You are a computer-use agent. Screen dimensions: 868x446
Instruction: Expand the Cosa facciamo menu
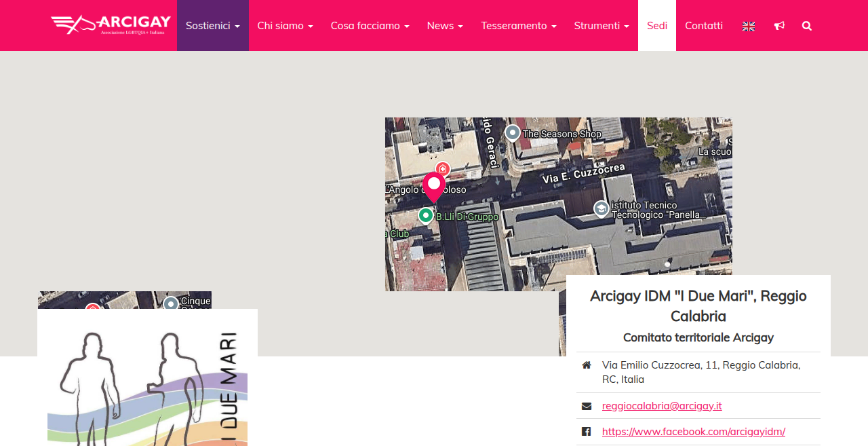click(x=370, y=26)
